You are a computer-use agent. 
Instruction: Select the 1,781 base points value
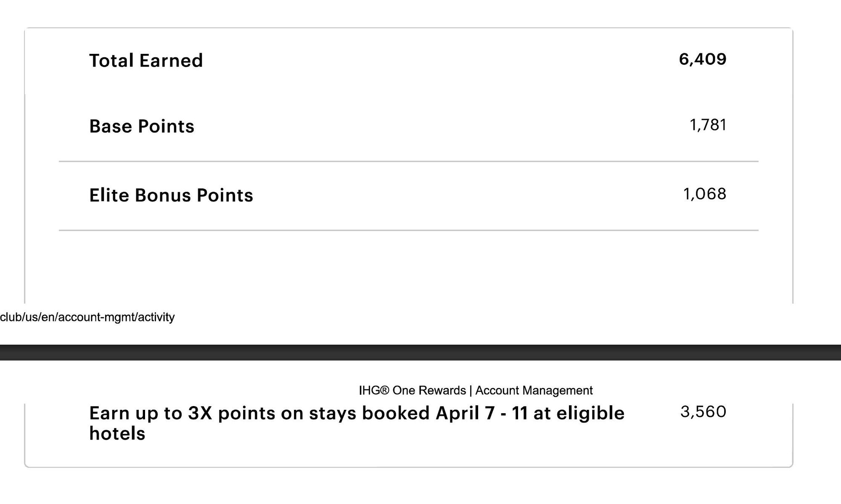pyautogui.click(x=708, y=125)
